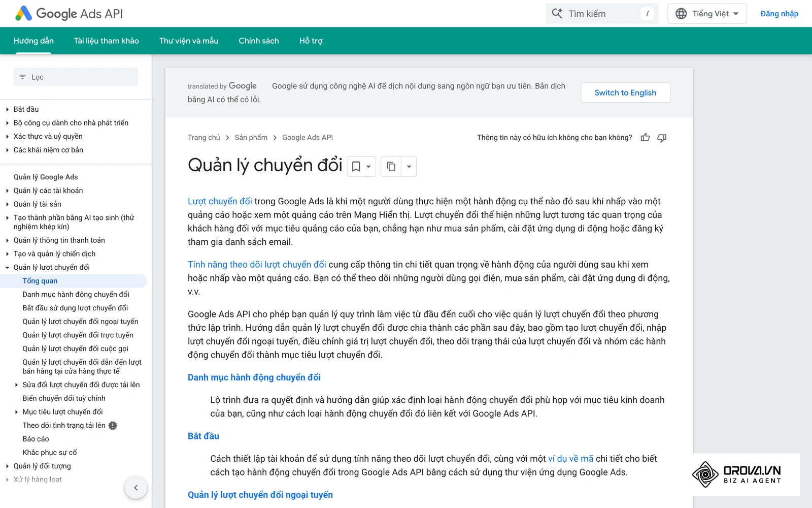Expand Mục tiêu lượt chuyển đổi item
812x508 pixels.
pos(16,412)
